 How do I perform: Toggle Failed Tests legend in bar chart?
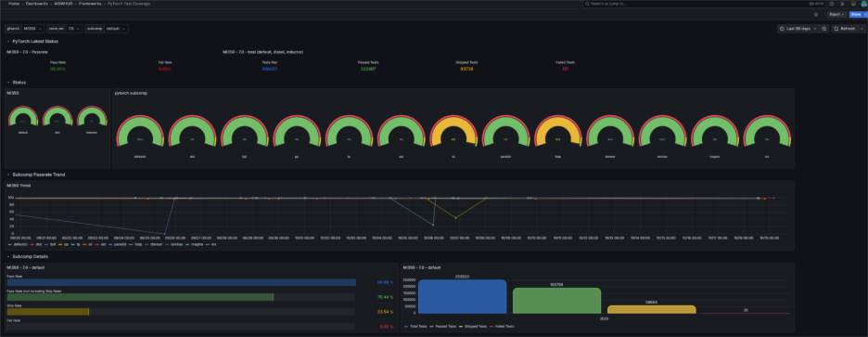pyautogui.click(x=504, y=327)
